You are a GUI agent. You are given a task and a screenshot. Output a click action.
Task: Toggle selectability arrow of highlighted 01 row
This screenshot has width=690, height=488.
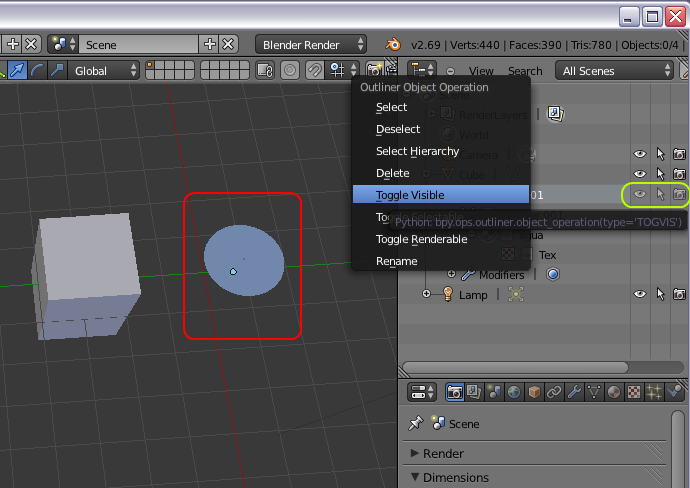pos(660,194)
